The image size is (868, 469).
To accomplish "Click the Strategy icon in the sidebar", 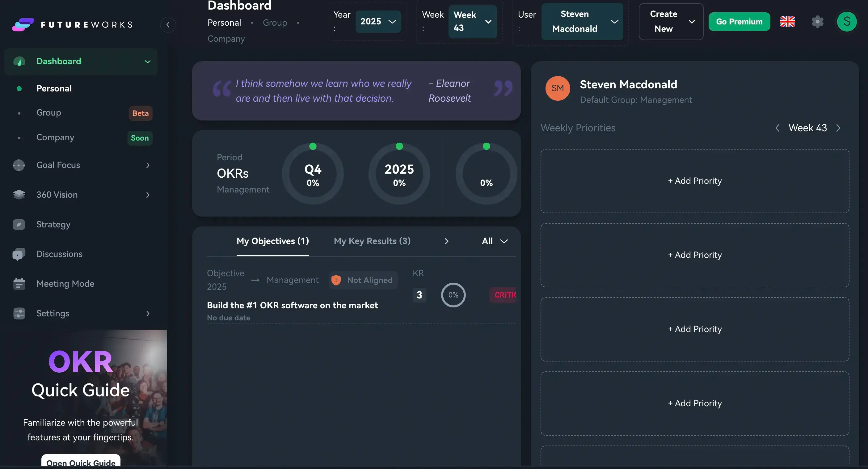I will pyautogui.click(x=19, y=224).
